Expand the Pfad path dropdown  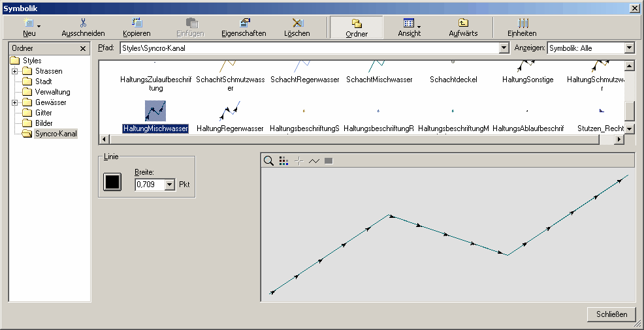503,48
